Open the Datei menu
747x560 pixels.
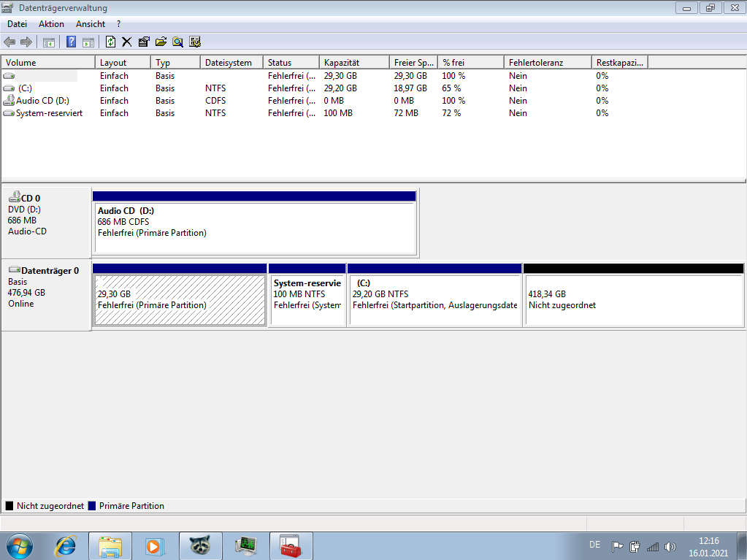(x=17, y=24)
